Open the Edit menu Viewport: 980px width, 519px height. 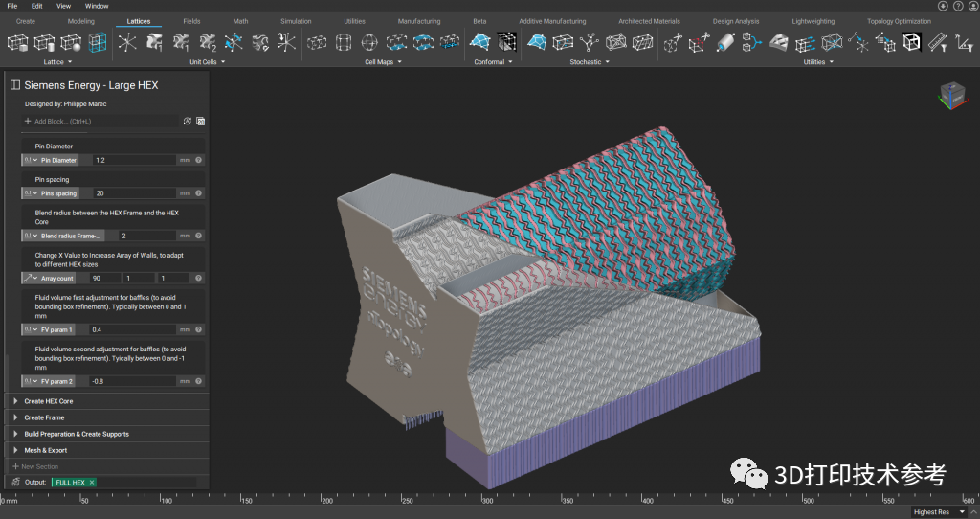click(37, 6)
